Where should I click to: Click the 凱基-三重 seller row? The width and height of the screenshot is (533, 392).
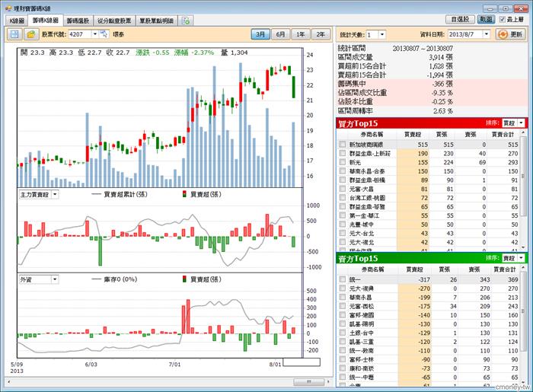[429, 342]
